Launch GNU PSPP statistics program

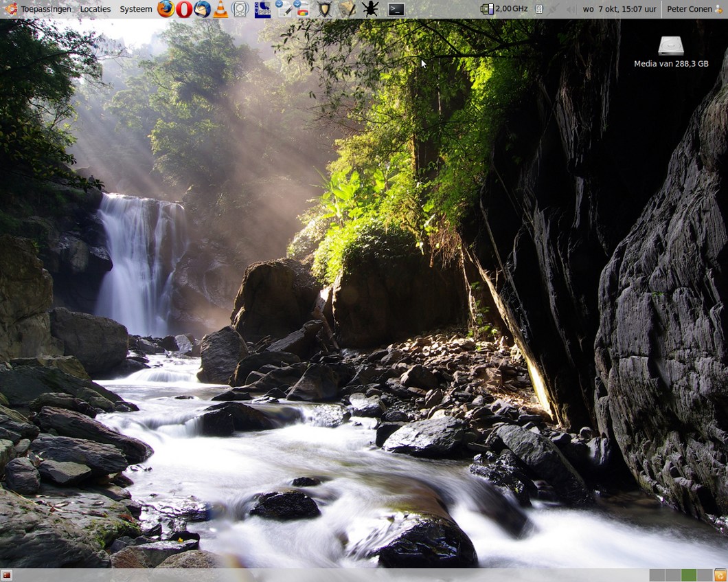(x=263, y=9)
